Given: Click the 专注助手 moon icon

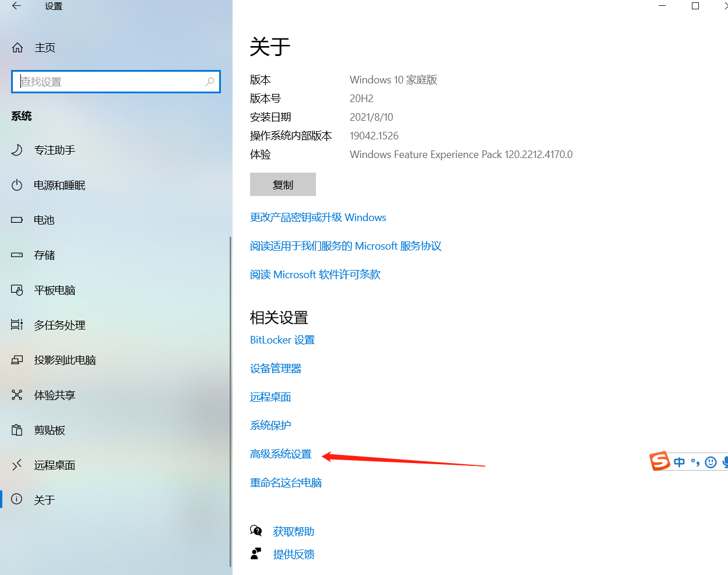Looking at the screenshot, I should pos(17,150).
